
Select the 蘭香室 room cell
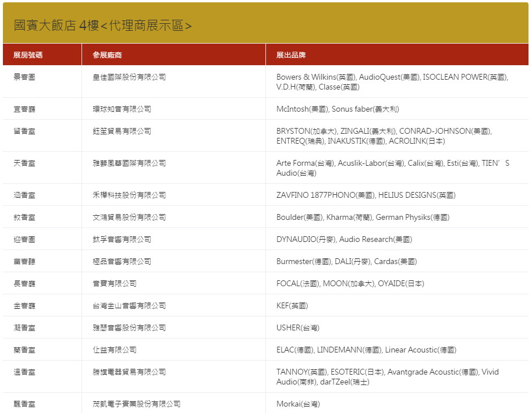[42, 350]
